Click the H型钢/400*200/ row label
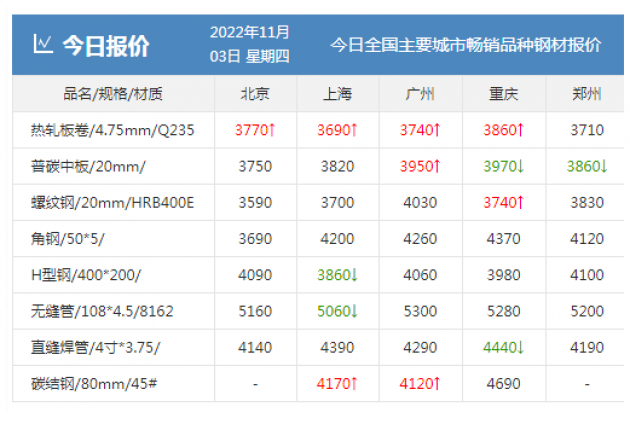Image resolution: width=630 pixels, height=430 pixels. 86,275
